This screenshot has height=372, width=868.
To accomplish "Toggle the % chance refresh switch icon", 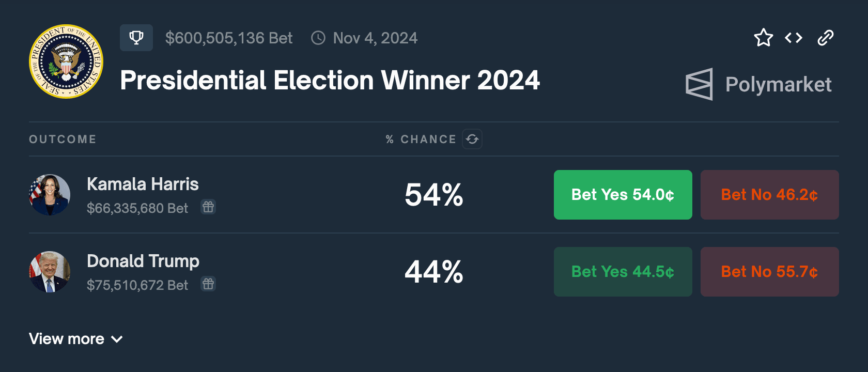I will pyautogui.click(x=472, y=139).
